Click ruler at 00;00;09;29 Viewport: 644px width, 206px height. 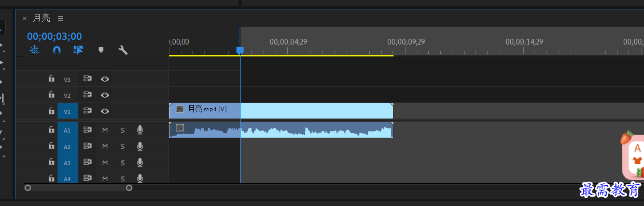click(x=406, y=42)
